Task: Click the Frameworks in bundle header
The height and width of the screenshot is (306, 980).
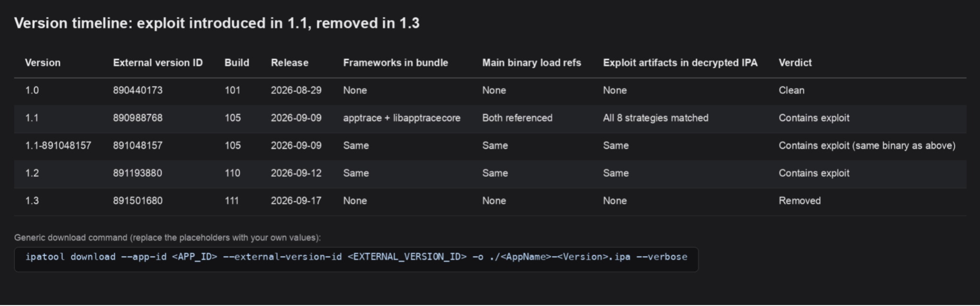Action: tap(395, 63)
